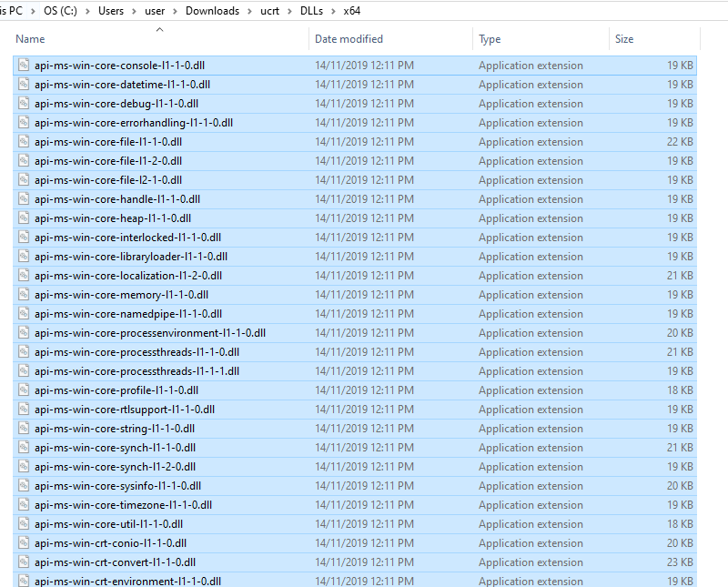Click the file icon for api-ms-win-core-interlocked-l1-1-0.dll
Screen dimensions: 728x587
24,237
